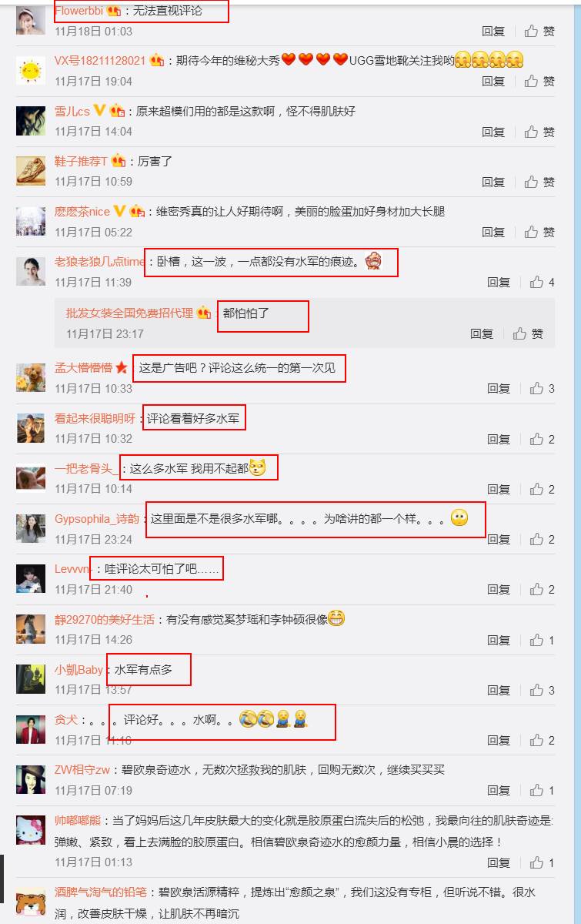Thumbs-up 小凯Baby's comment
Screen dimensions: 581x924
tap(542, 690)
